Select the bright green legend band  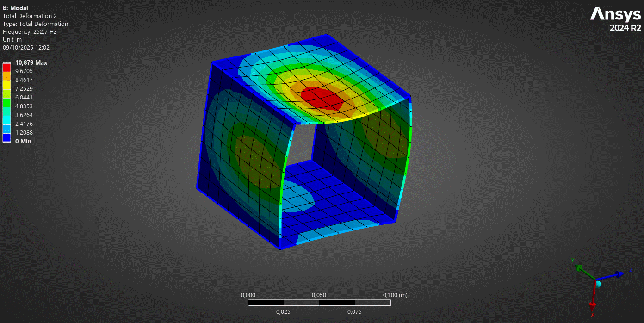click(x=6, y=102)
